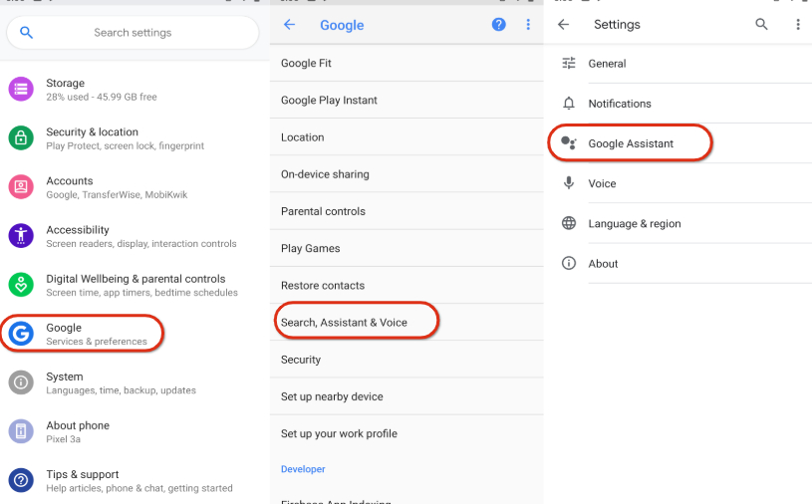Select Google Assistant settings entry
Image resolution: width=812 pixels, height=504 pixels.
pyautogui.click(x=631, y=143)
